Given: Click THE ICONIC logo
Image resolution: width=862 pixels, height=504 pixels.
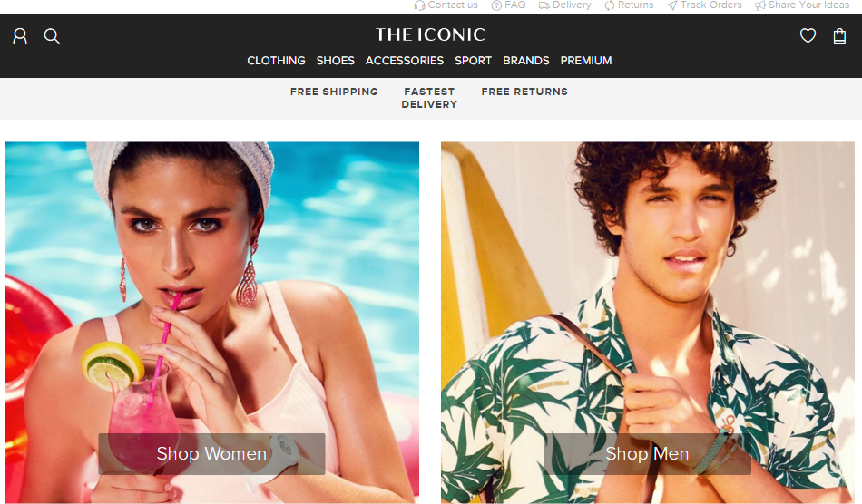Looking at the screenshot, I should click(x=430, y=34).
